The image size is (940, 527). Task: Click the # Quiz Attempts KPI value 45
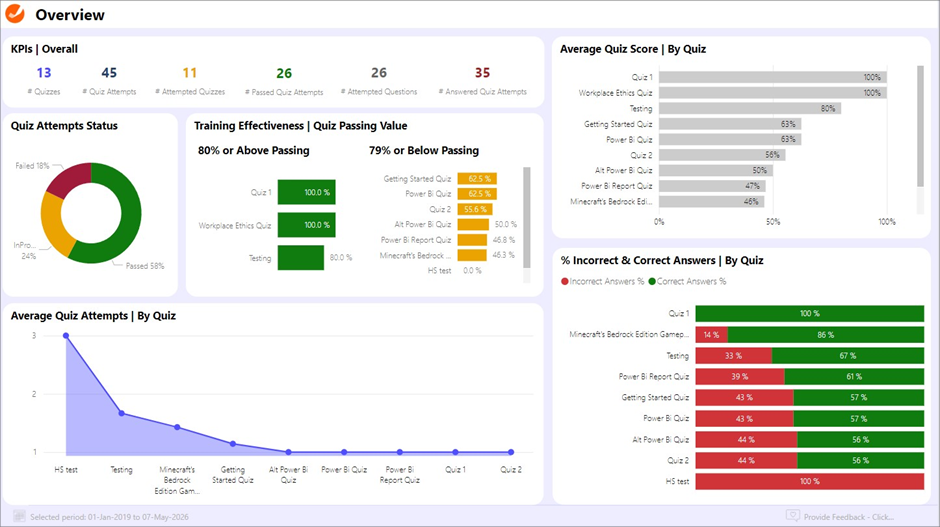109,73
